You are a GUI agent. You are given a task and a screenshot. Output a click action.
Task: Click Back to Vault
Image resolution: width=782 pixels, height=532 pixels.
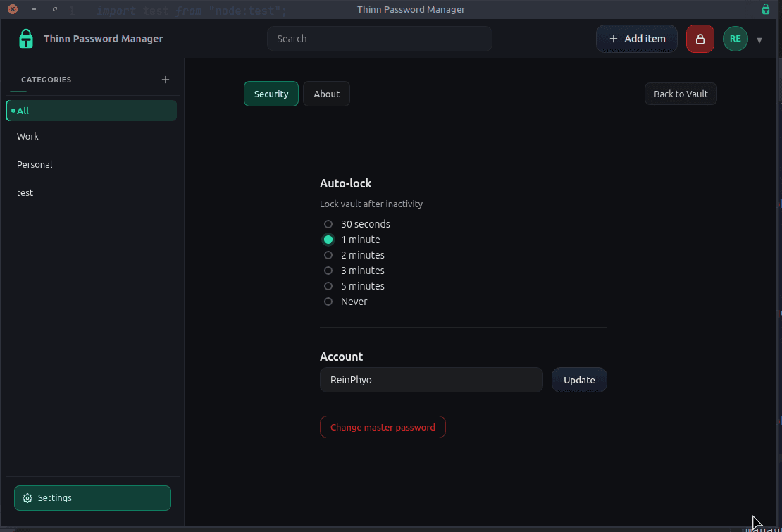pyautogui.click(x=681, y=93)
